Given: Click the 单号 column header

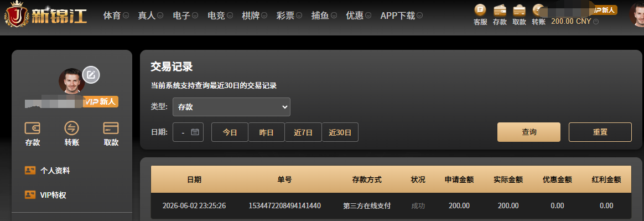Looking at the screenshot, I should click(x=284, y=179).
